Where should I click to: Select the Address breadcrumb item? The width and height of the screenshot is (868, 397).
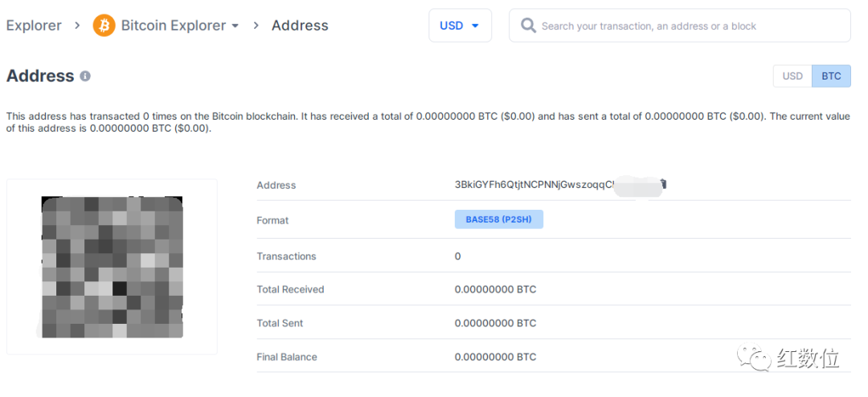(300, 26)
